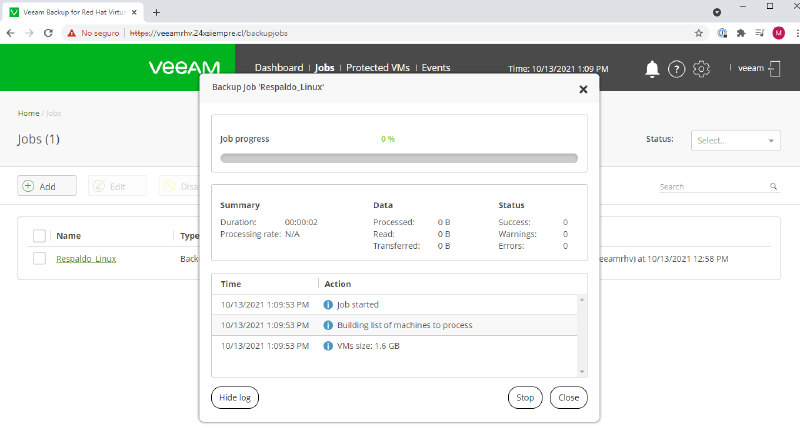Open the Respaldo_Linux job link
800x430 pixels.
(86, 259)
